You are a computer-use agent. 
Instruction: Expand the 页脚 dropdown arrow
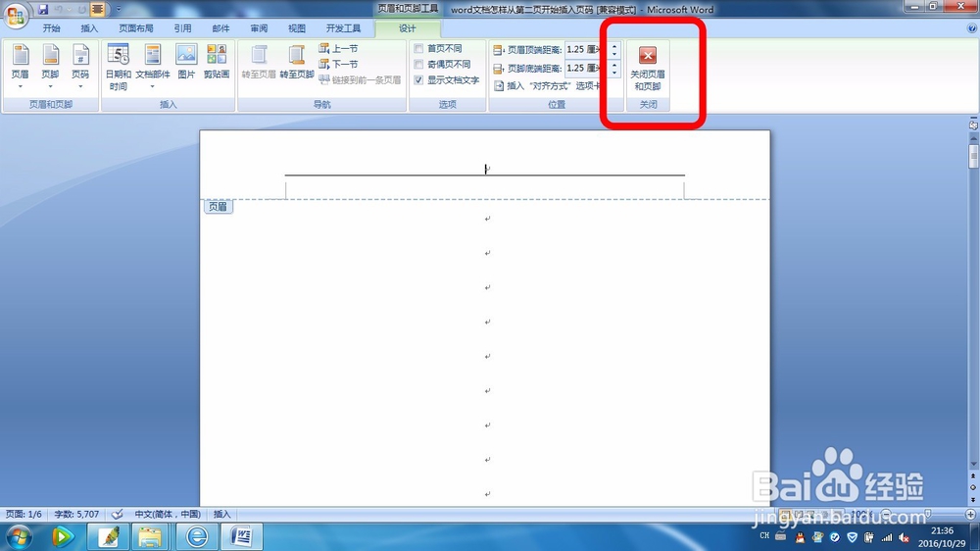coord(50,86)
